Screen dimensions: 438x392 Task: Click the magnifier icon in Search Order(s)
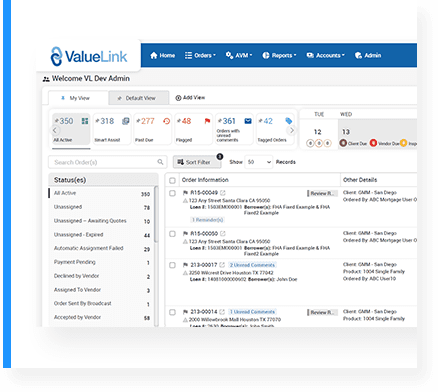click(160, 162)
